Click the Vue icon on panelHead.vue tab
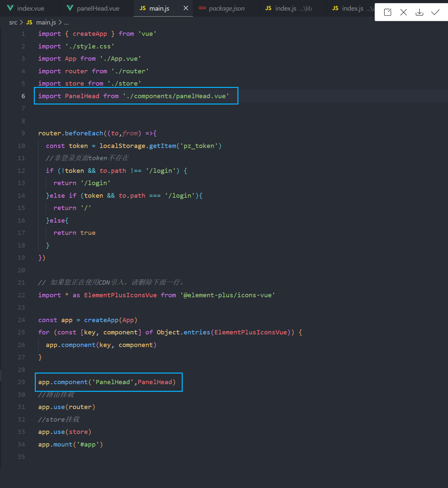This screenshot has width=448, height=488. click(70, 8)
